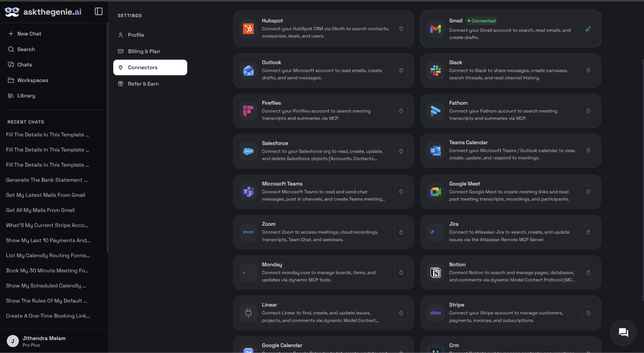Click the "Jira" connector title
Viewport: 644px width, 353px height.
[454, 224]
